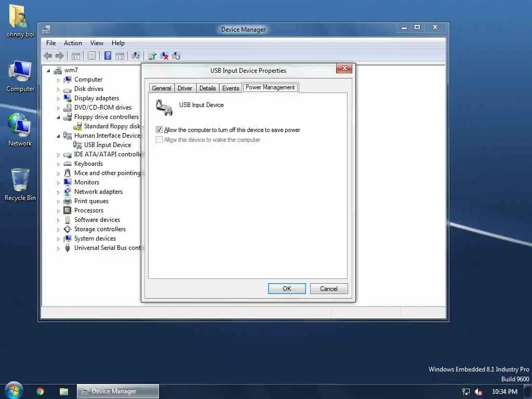Image resolution: width=532 pixels, height=399 pixels.
Task: Expand the Computer category node
Action: tap(58, 80)
